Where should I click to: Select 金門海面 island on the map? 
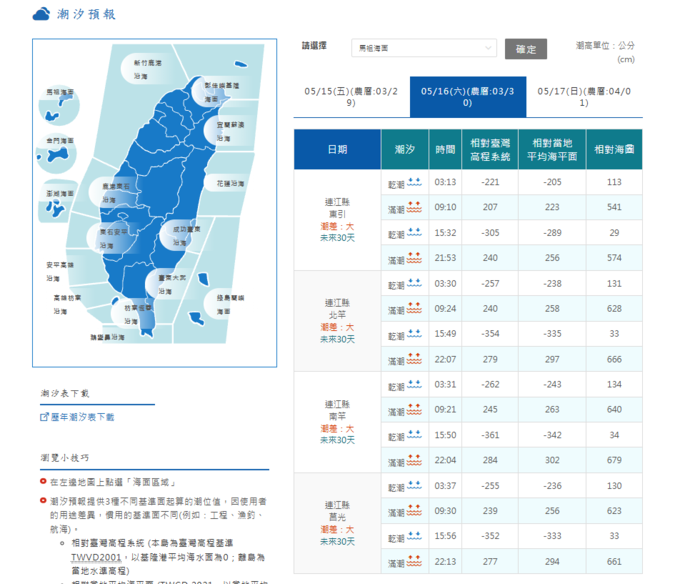(x=56, y=154)
